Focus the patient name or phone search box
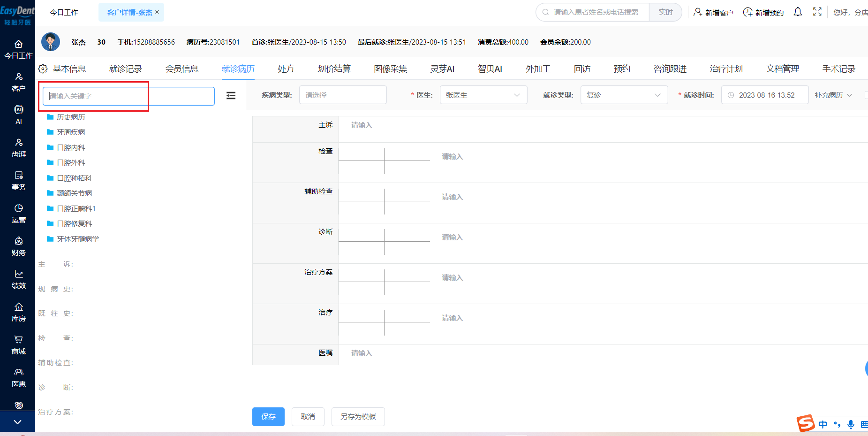Screen dimensions: 868x436 [x=593, y=12]
